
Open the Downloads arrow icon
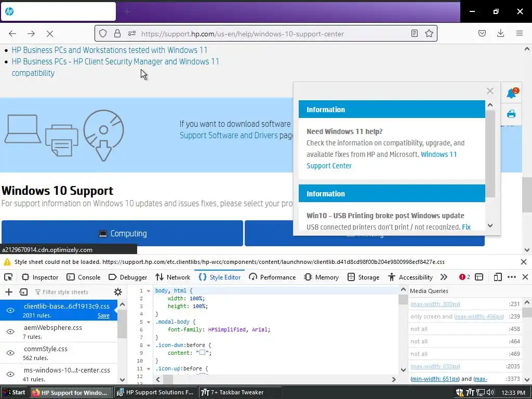pos(500,33)
